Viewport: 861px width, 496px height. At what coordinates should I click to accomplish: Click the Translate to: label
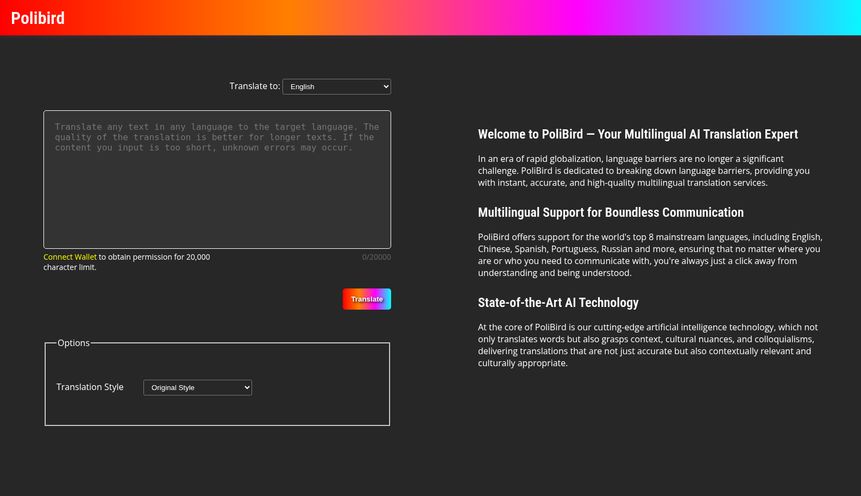255,86
